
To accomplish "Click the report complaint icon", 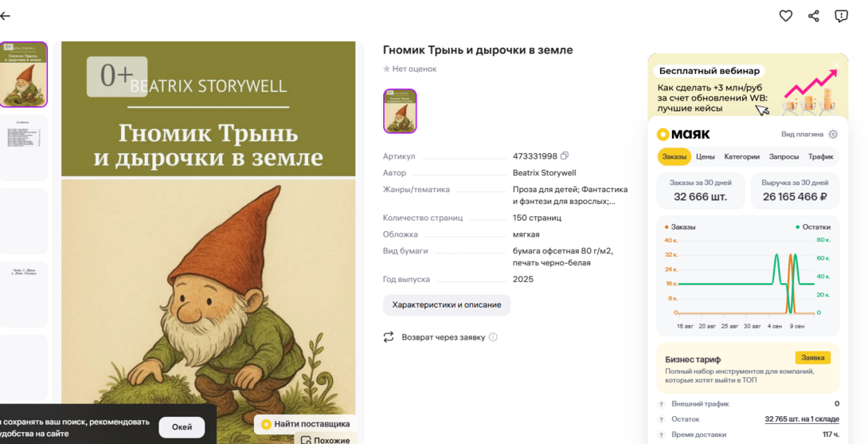I will [841, 16].
